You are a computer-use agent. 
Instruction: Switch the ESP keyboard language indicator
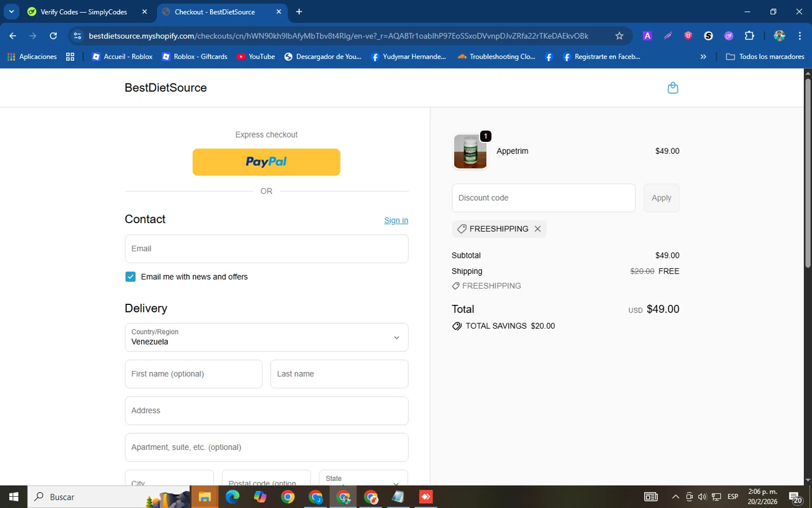(x=733, y=497)
